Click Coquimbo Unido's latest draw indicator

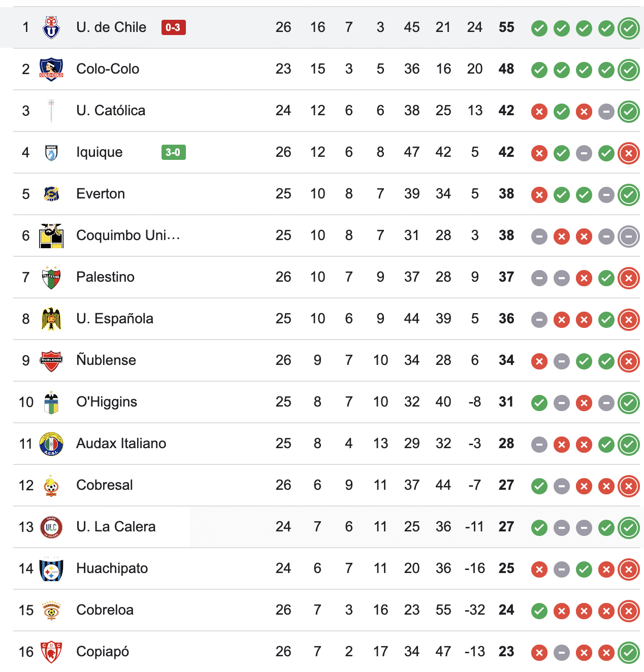628,237
